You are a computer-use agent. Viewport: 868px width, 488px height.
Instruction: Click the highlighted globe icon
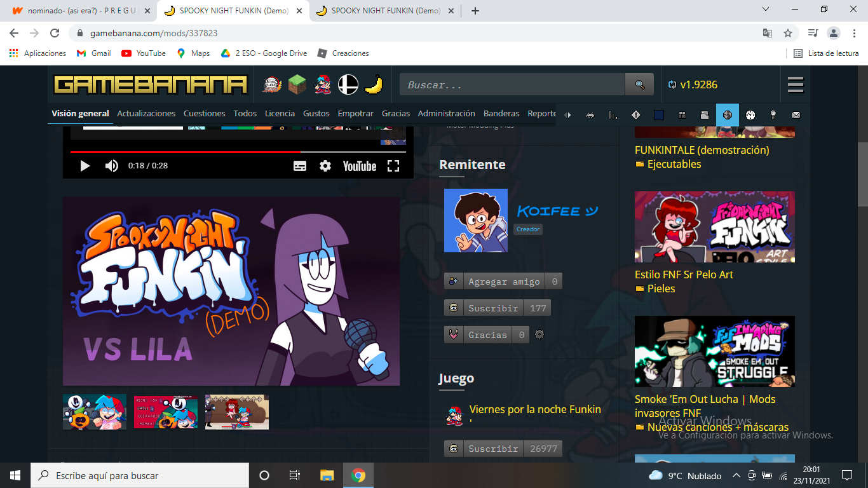coord(728,115)
